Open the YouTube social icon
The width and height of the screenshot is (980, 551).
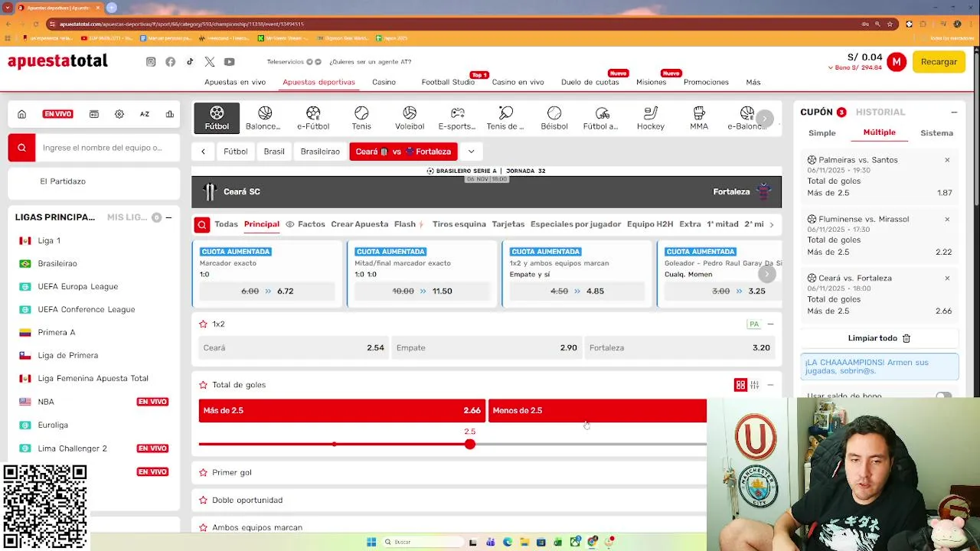point(230,62)
